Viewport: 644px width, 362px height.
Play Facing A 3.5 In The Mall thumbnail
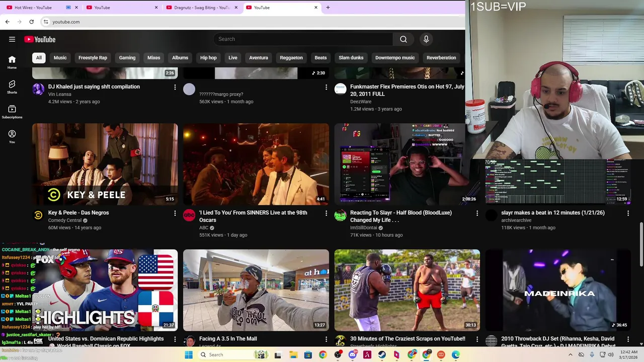(256, 290)
